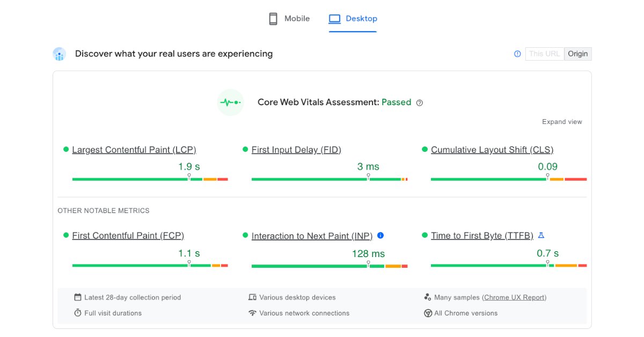Click the experimental flask icon beside TTFB
This screenshot has width=644, height=337.
(541, 236)
